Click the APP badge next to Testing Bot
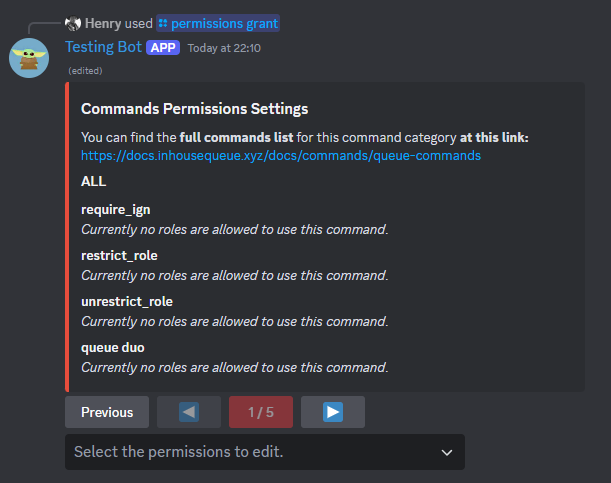The image size is (611, 483). (163, 48)
